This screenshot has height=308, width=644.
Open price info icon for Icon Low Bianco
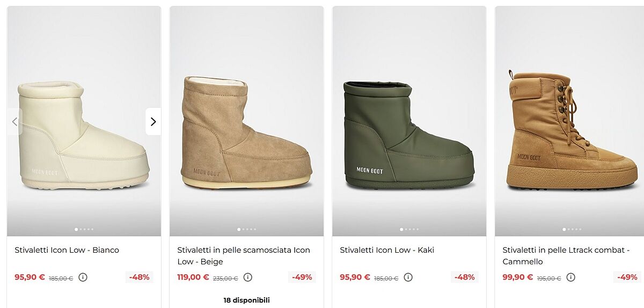pos(83,277)
